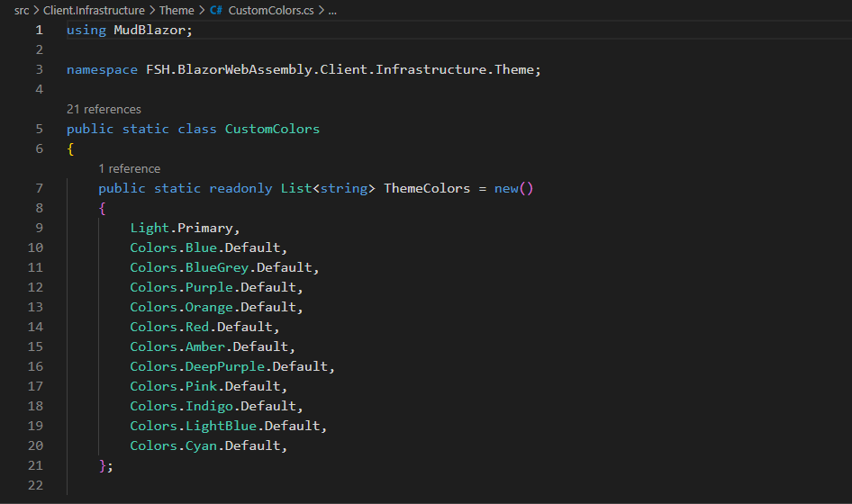Screen dimensions: 852x504
Task: Click the namespace keyword on line 3
Action: 102,69
